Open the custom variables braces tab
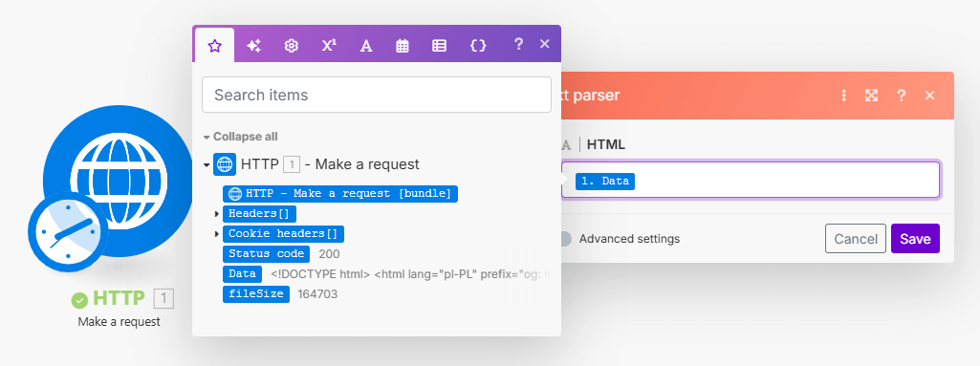The image size is (980, 366). 478,45
